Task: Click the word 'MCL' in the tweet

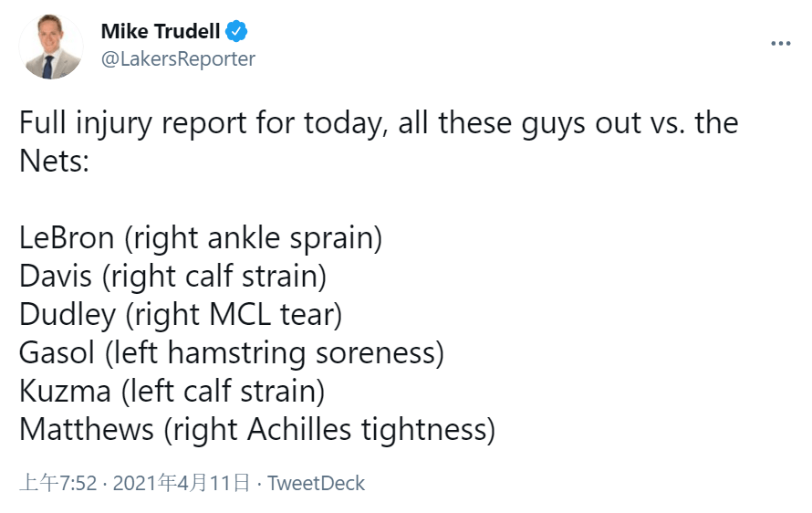Action: click(240, 315)
